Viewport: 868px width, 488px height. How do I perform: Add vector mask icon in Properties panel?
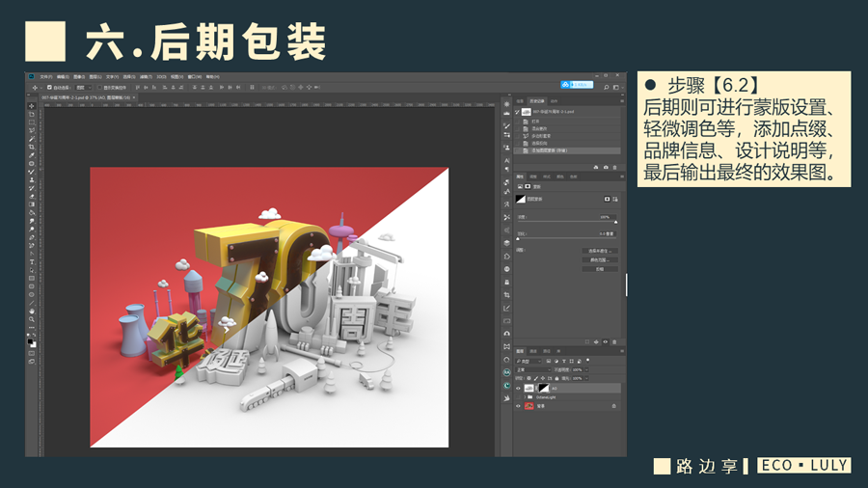pyautogui.click(x=615, y=200)
